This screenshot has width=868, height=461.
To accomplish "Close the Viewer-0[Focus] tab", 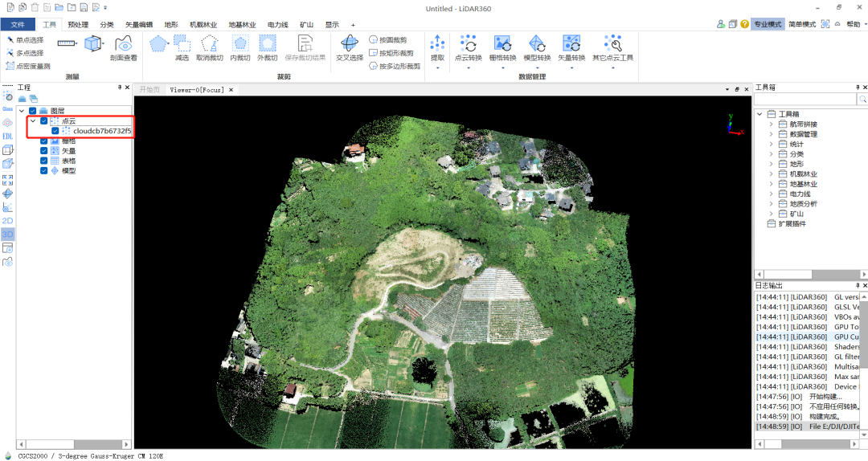I will click(x=231, y=90).
